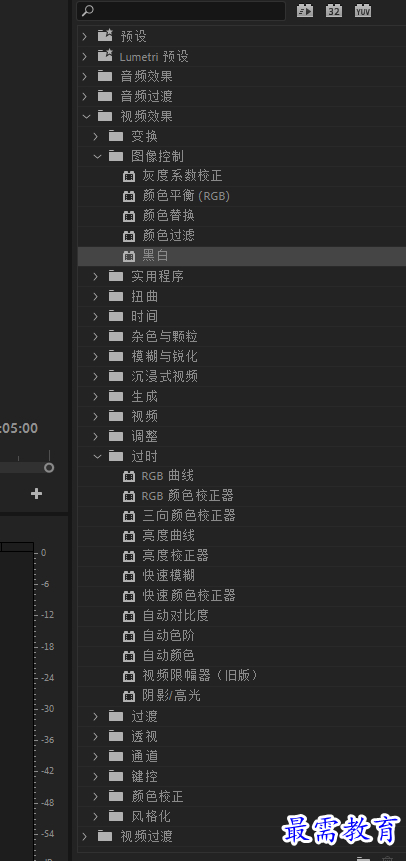The height and width of the screenshot is (861, 406).
Task: Click the 颜色校正 subfolder label
Action: (x=157, y=796)
